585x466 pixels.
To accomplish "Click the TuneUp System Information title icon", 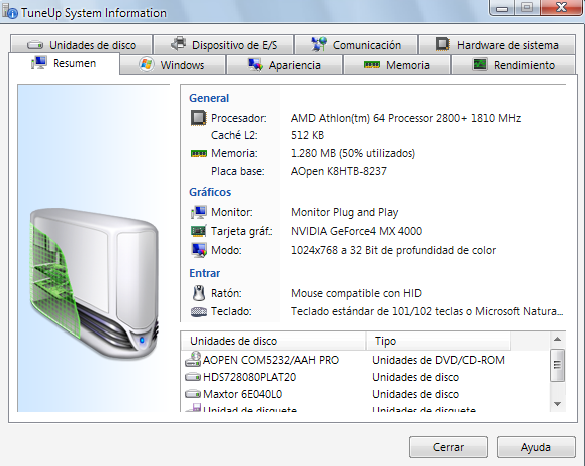I will click(x=10, y=11).
